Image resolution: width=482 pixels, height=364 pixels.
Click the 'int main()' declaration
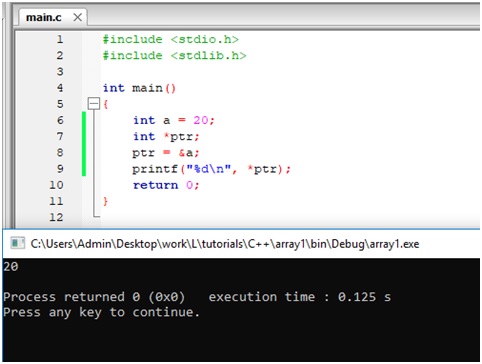tap(139, 88)
